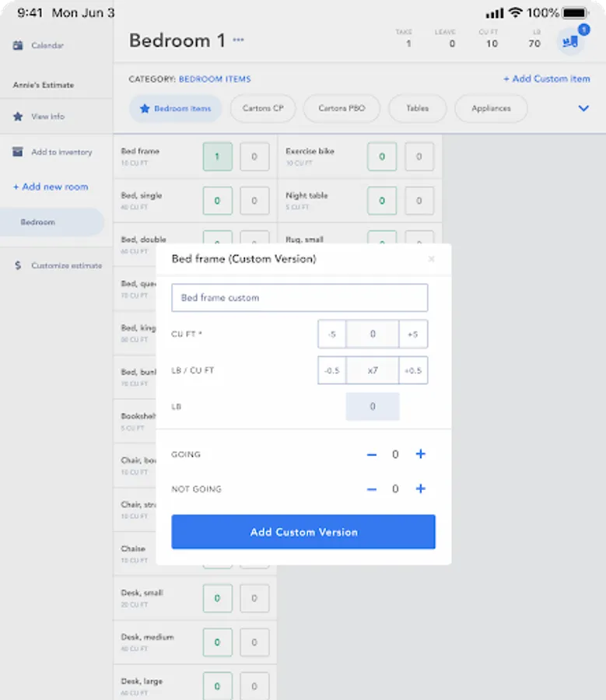Select the Bedroom room in the sidebar
This screenshot has width=606, height=700.
(52, 222)
